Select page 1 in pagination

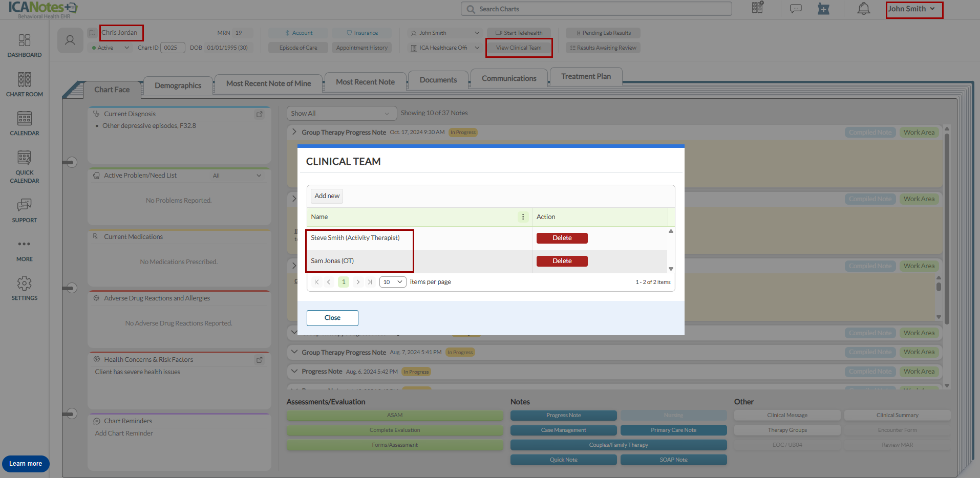(344, 282)
